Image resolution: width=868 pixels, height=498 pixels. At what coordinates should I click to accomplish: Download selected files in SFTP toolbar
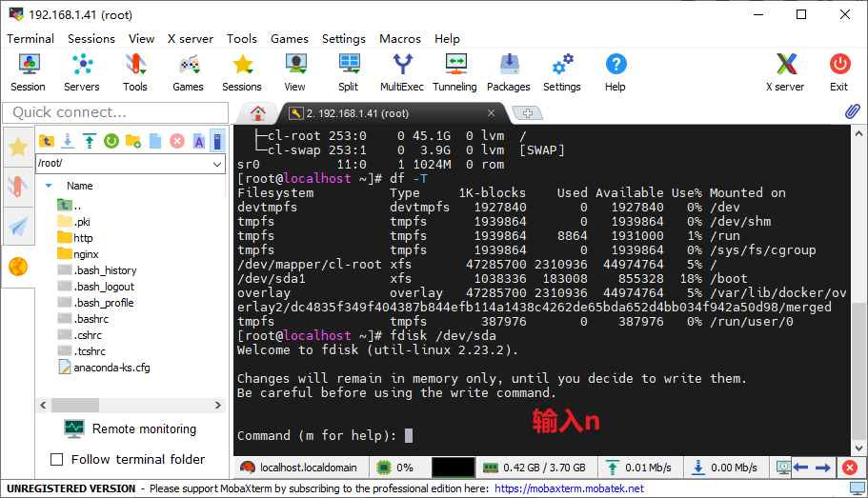tap(68, 141)
